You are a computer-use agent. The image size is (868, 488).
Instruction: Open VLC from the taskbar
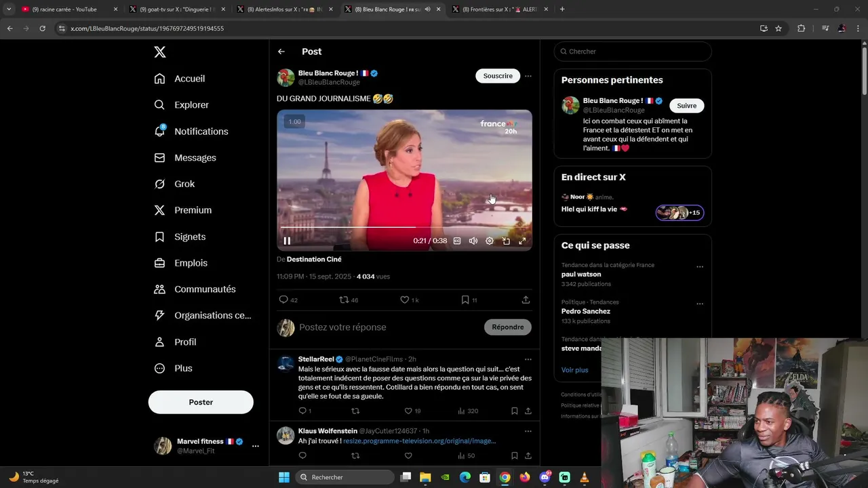pyautogui.click(x=585, y=477)
